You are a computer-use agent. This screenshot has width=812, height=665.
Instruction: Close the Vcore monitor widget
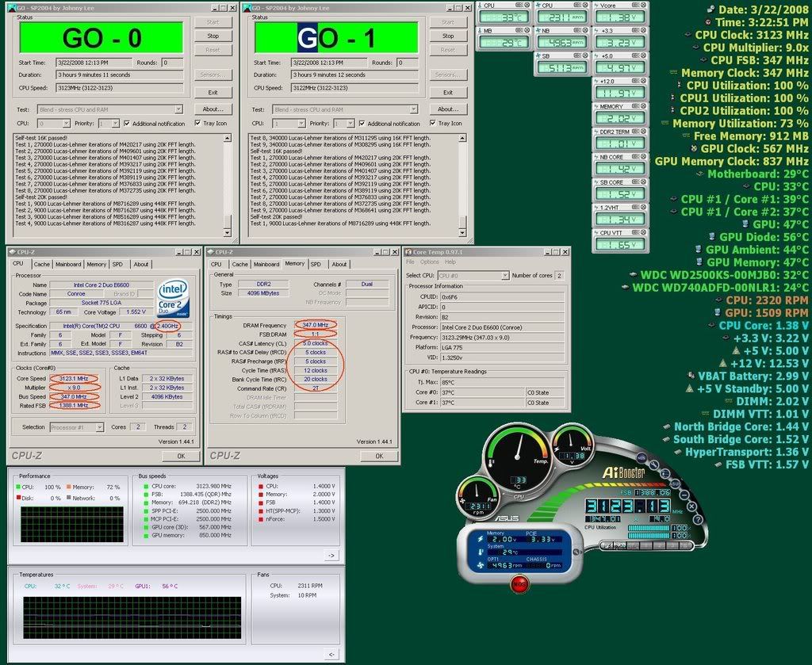pyautogui.click(x=643, y=5)
